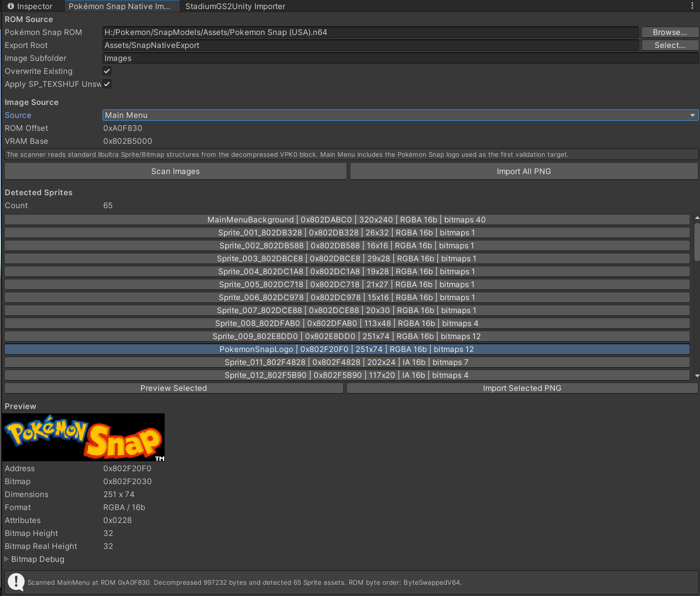The height and width of the screenshot is (596, 700).
Task: Open the StadiumGS2Unity Importer tab
Action: [235, 6]
